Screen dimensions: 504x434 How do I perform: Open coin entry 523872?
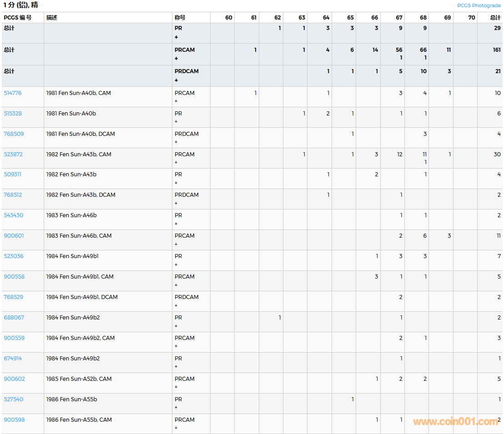pyautogui.click(x=13, y=155)
